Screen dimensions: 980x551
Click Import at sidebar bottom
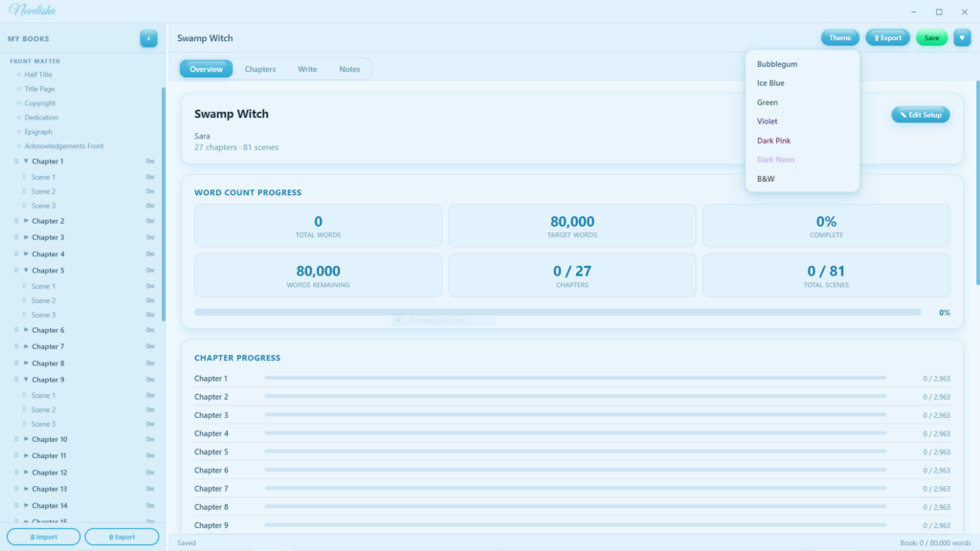pos(44,537)
